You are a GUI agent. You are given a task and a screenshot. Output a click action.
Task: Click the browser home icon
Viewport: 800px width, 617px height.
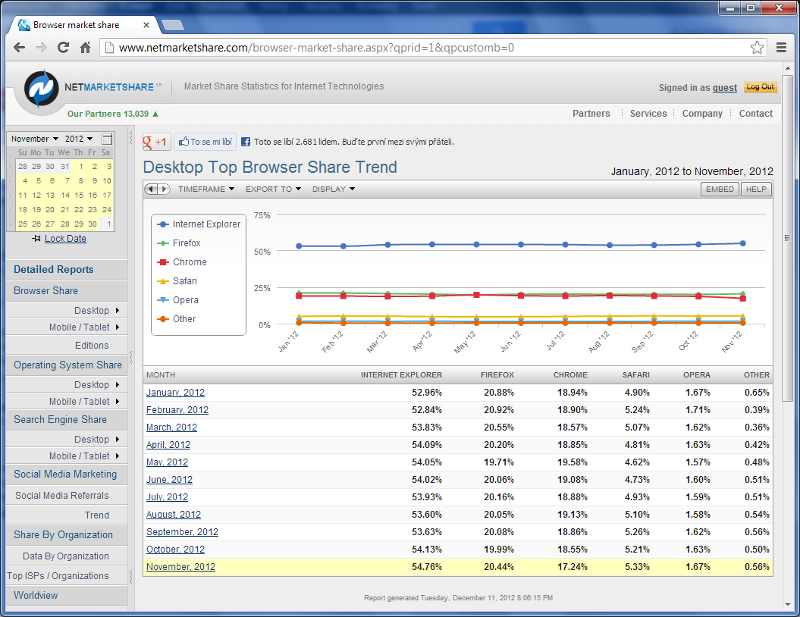pyautogui.click(x=85, y=47)
